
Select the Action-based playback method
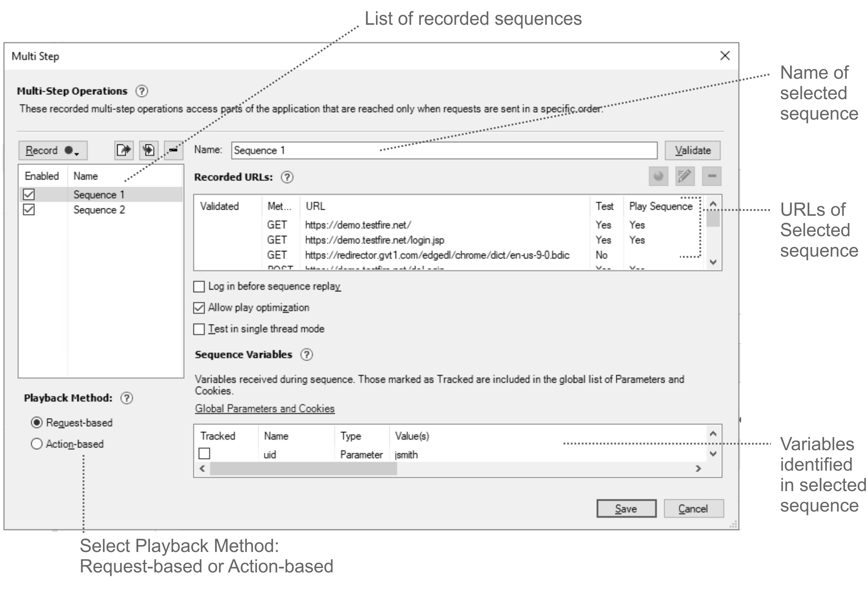click(x=37, y=444)
